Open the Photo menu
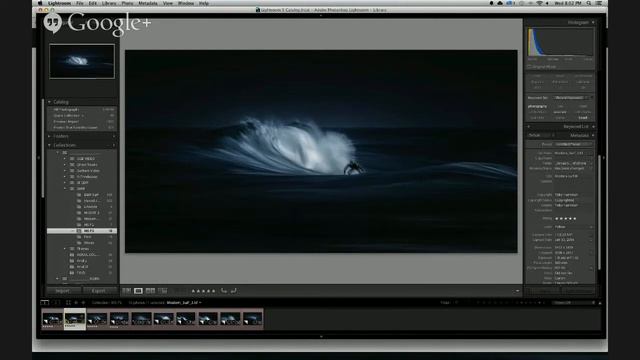Image resolution: width=640 pixels, height=360 pixels. pyautogui.click(x=127, y=3)
